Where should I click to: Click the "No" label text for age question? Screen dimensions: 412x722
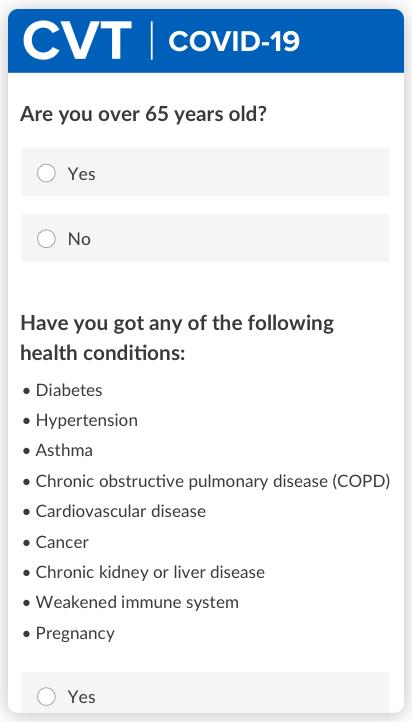click(79, 239)
